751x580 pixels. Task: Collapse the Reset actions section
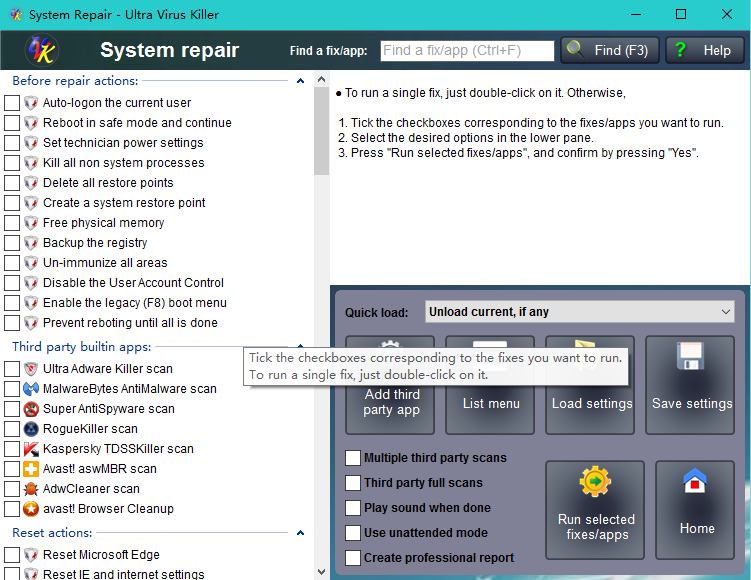[301, 534]
